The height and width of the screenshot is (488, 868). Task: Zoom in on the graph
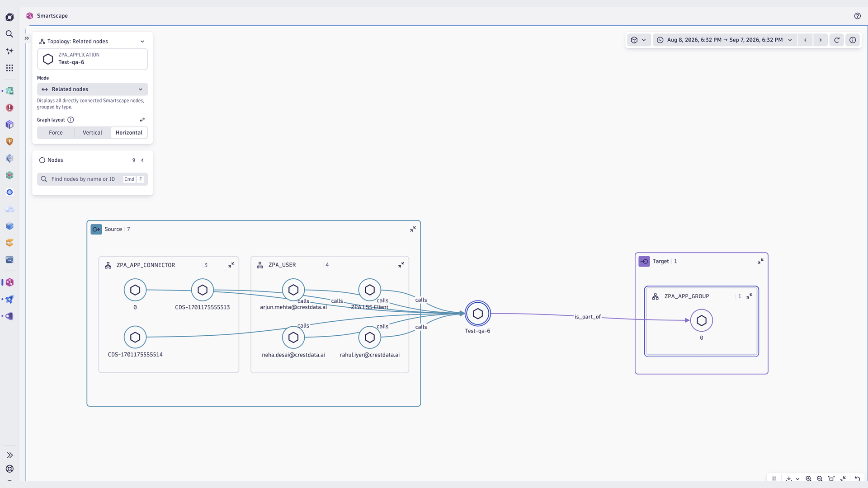[x=808, y=479]
